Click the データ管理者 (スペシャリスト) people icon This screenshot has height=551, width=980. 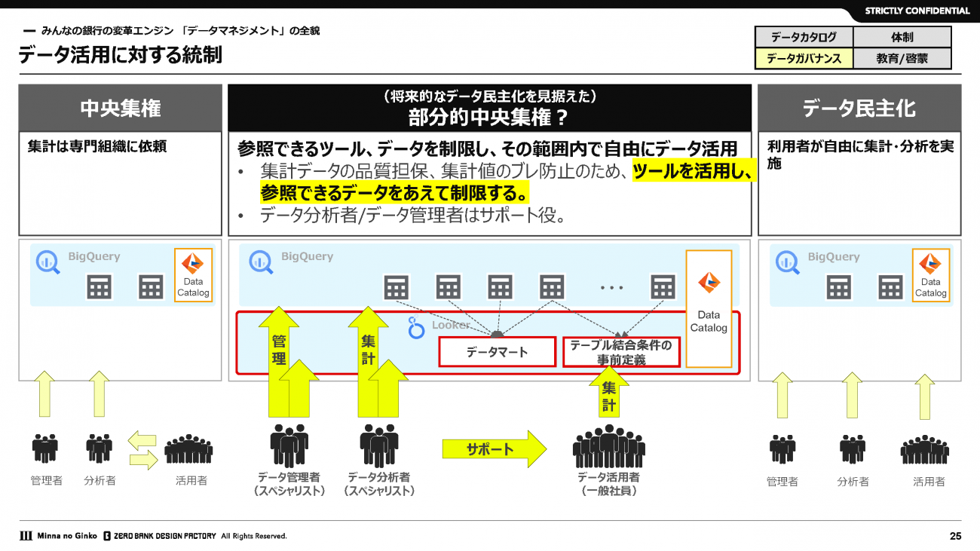(289, 445)
